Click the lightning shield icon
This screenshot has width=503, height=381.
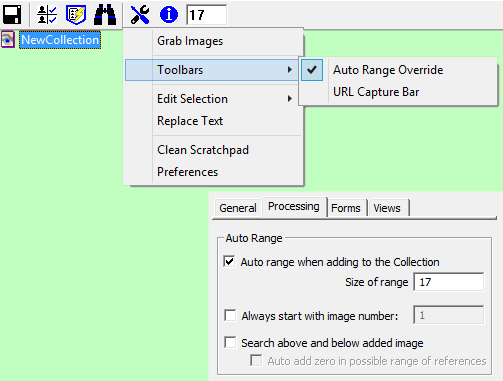(76, 15)
